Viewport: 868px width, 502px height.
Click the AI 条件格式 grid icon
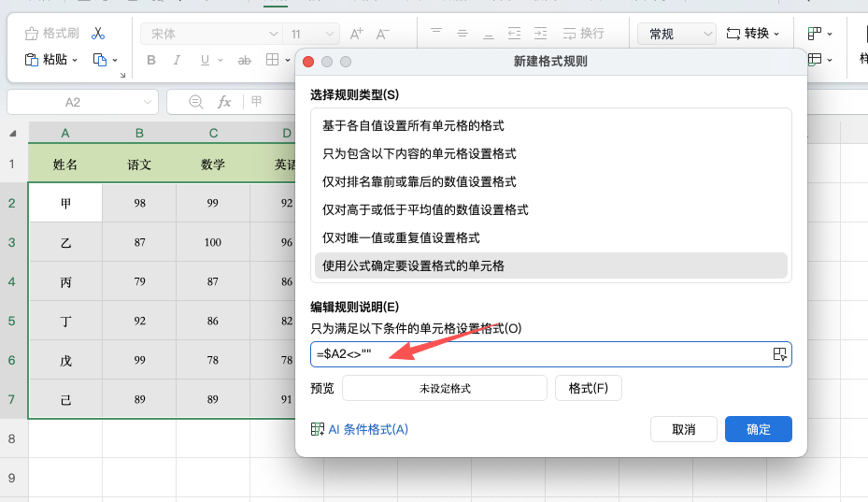(x=317, y=429)
